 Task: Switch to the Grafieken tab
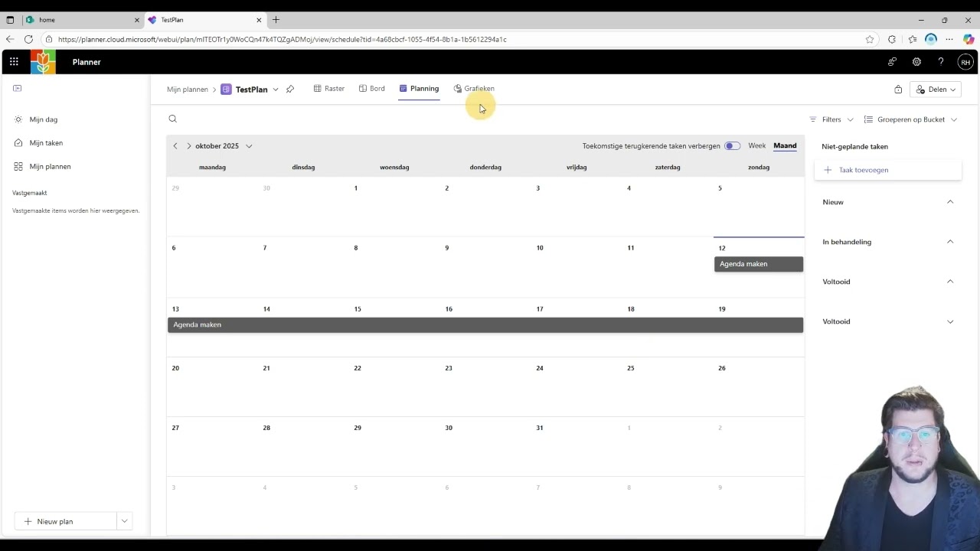point(474,89)
